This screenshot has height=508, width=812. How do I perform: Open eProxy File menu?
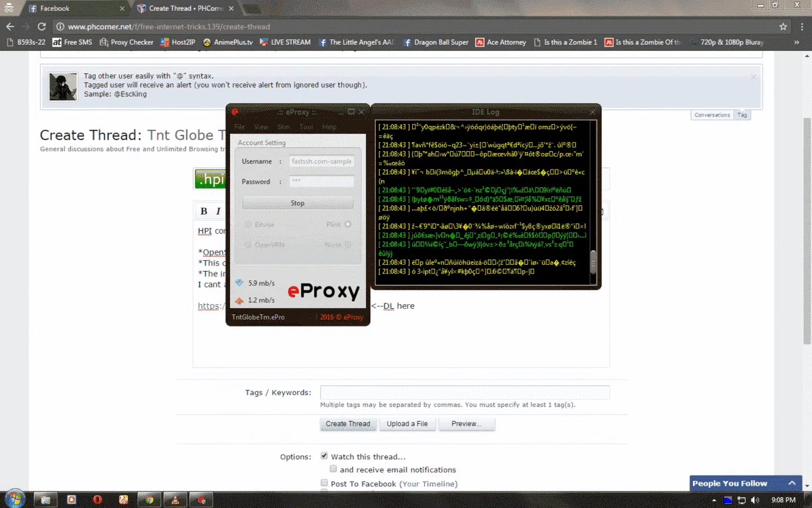click(240, 127)
